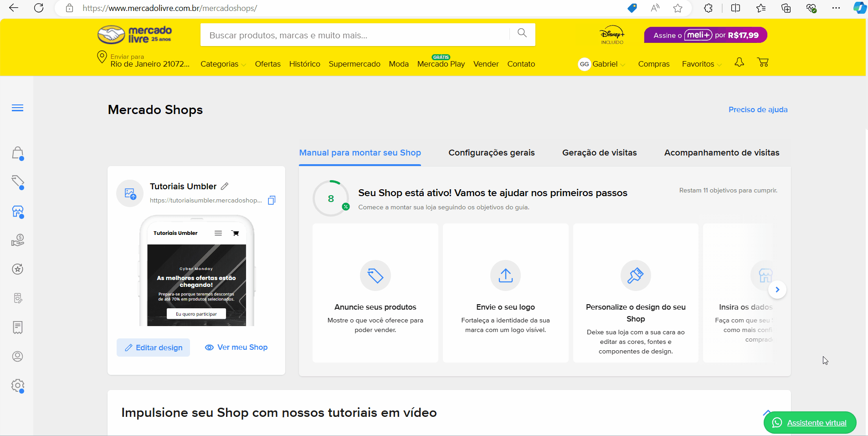The height and width of the screenshot is (436, 868).
Task: Click the price tag icon in sidebar
Action: 18,182
